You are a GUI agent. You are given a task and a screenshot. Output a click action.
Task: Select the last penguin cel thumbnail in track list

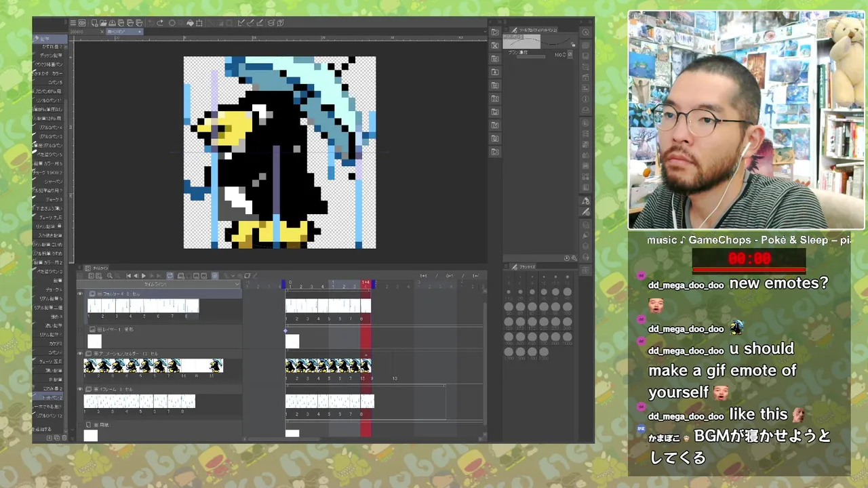216,365
